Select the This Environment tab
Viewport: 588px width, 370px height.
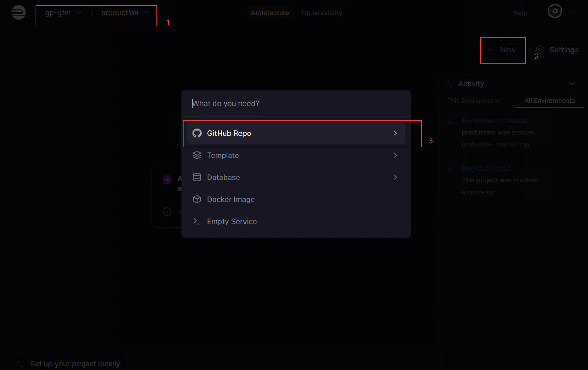(473, 101)
